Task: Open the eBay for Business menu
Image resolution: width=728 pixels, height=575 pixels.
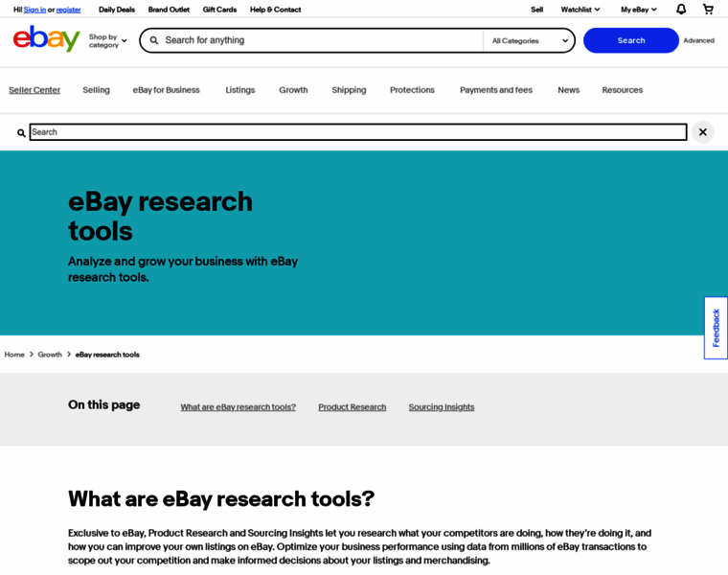Action: coord(167,90)
